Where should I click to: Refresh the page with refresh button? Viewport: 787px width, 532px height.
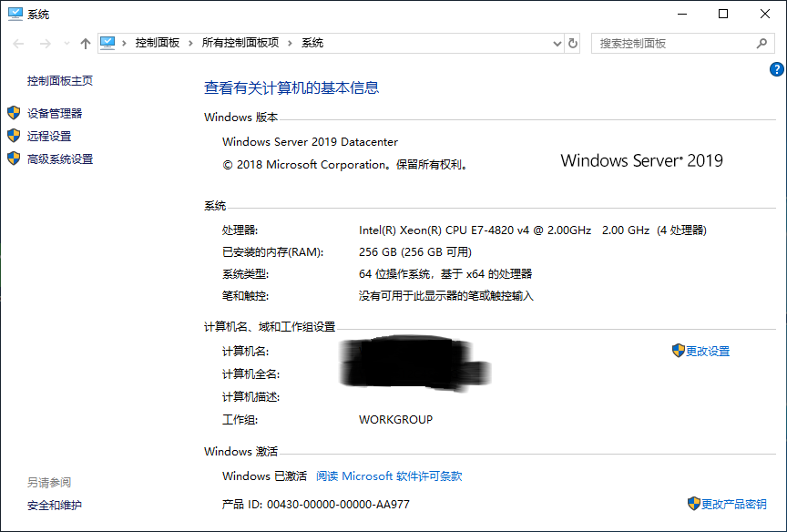[x=573, y=44]
